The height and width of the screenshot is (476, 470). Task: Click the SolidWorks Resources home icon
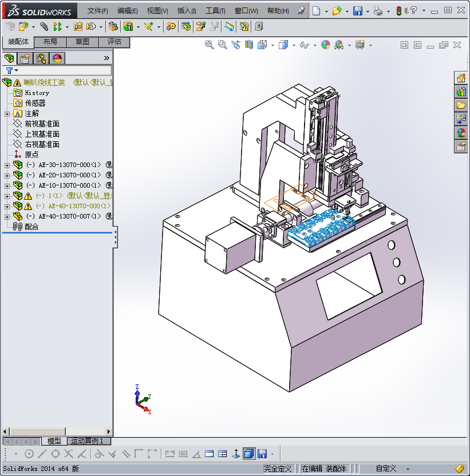[x=461, y=78]
